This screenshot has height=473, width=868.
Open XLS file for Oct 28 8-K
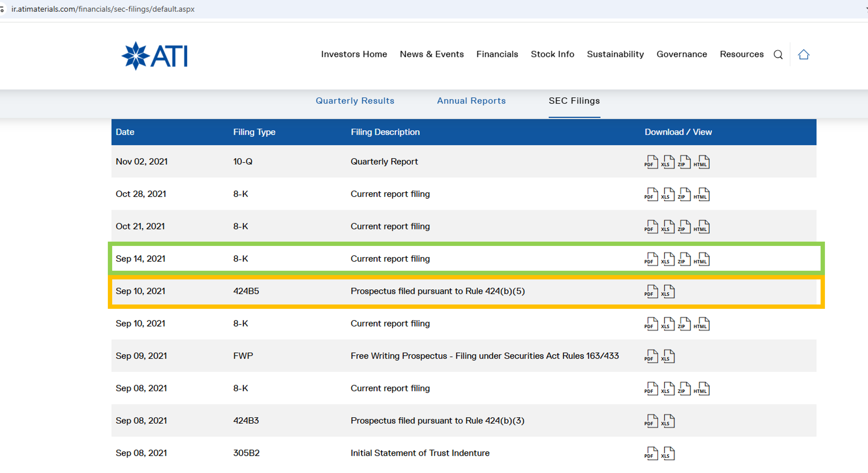pos(668,195)
